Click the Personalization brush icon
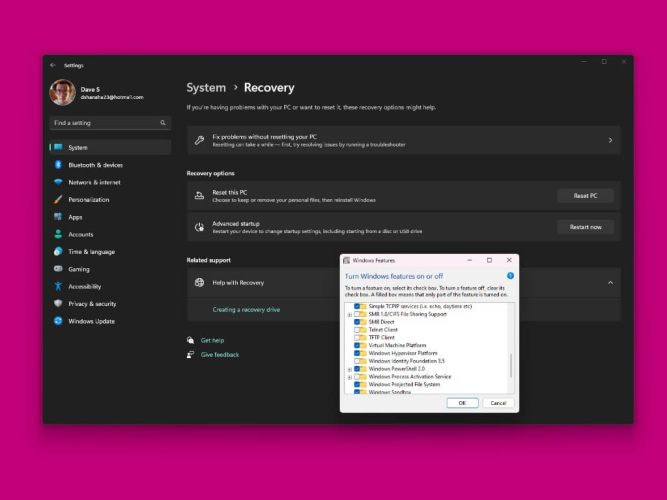The width and height of the screenshot is (667, 500). click(58, 200)
